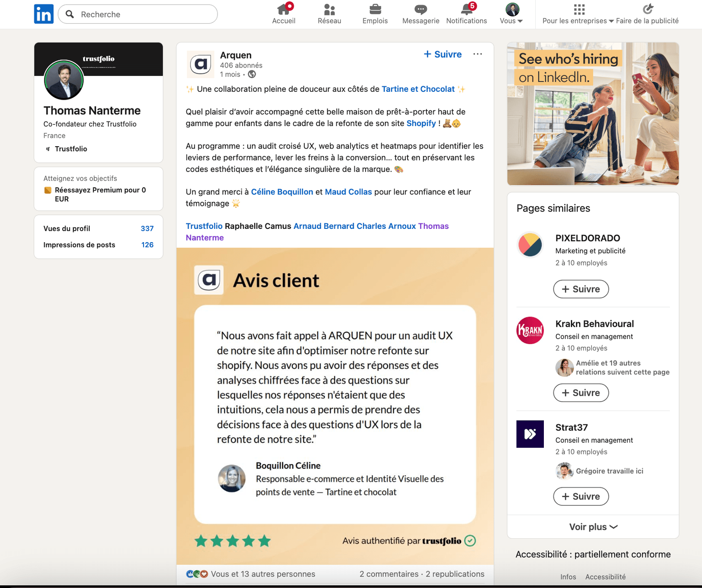The width and height of the screenshot is (702, 588).
Task: Open the LinkedIn home logo
Action: (x=44, y=14)
